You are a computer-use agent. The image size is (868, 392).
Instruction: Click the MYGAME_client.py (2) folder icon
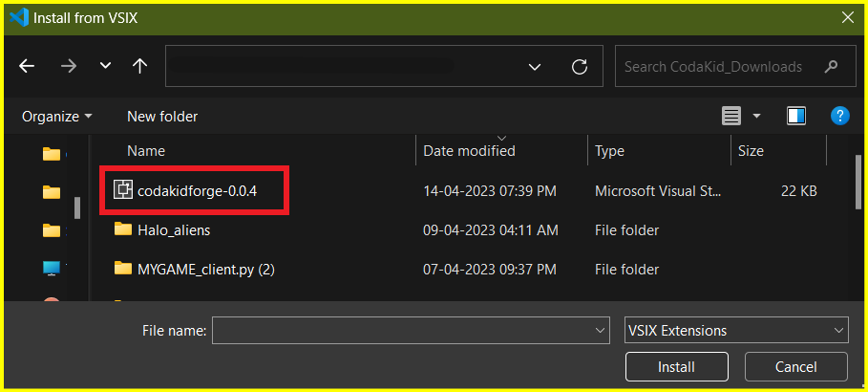[x=123, y=269]
